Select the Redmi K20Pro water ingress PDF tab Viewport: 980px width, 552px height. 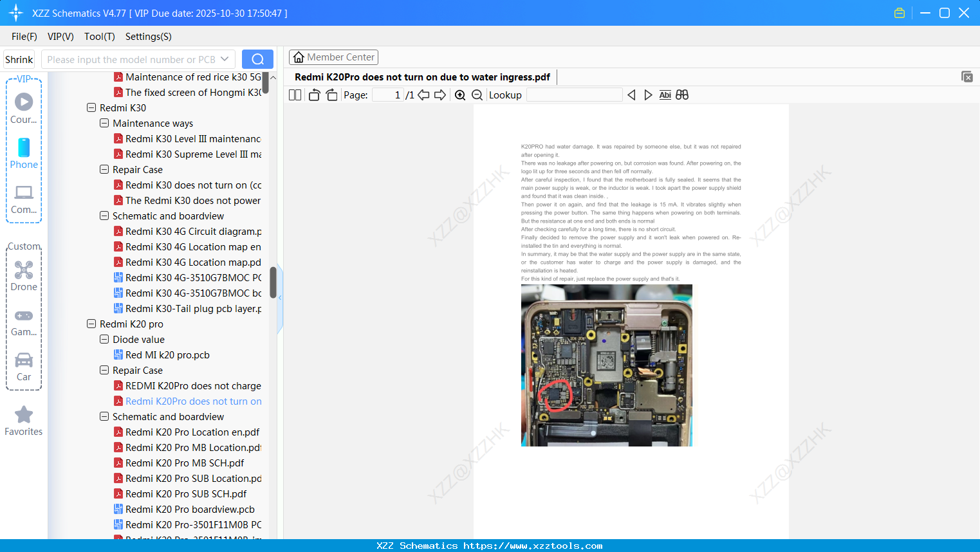423,77
